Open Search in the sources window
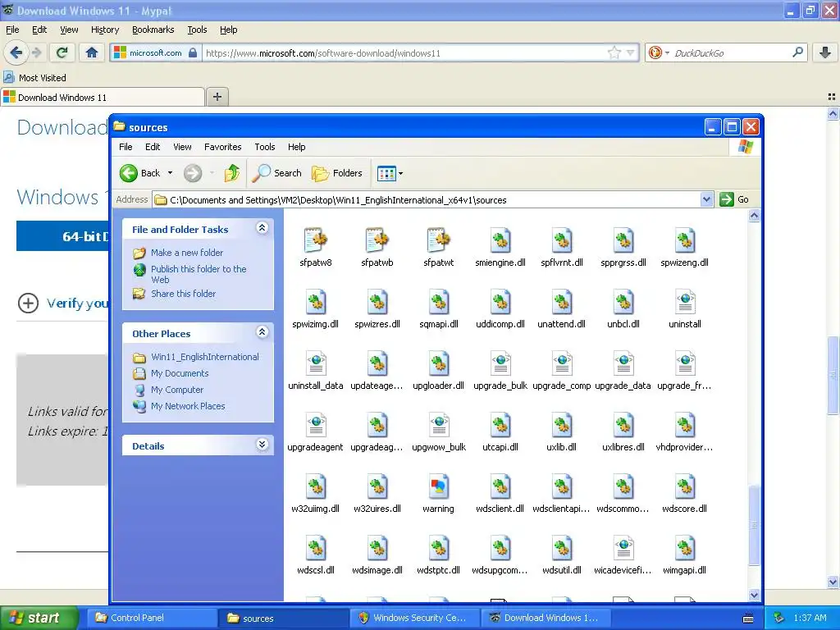This screenshot has height=630, width=840. pyautogui.click(x=277, y=173)
